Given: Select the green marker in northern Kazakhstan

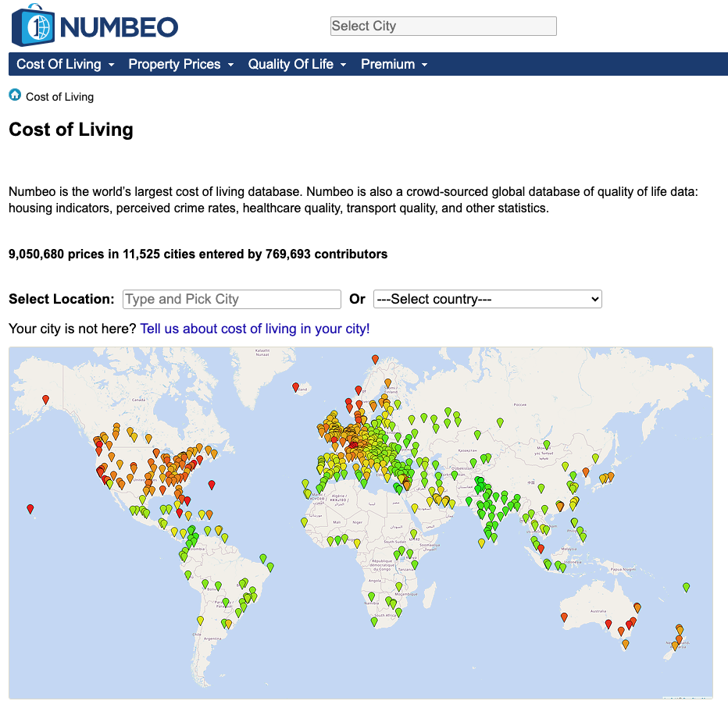Looking at the screenshot, I should click(x=477, y=435).
